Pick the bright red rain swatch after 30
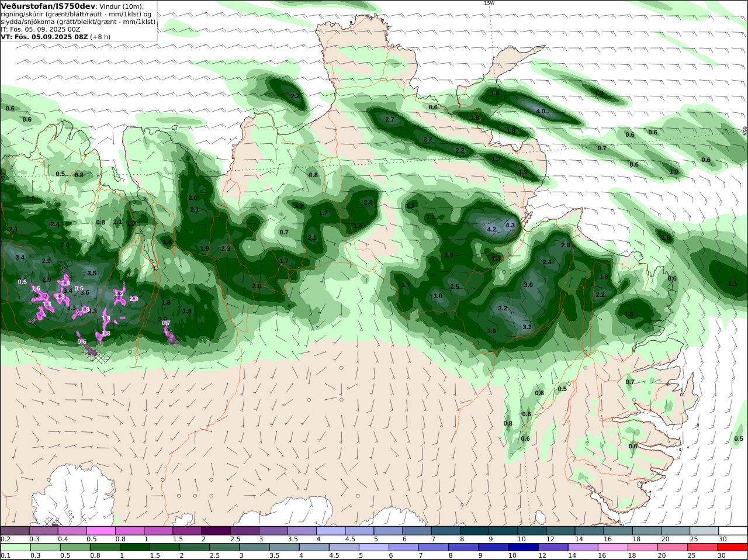 (x=733, y=547)
